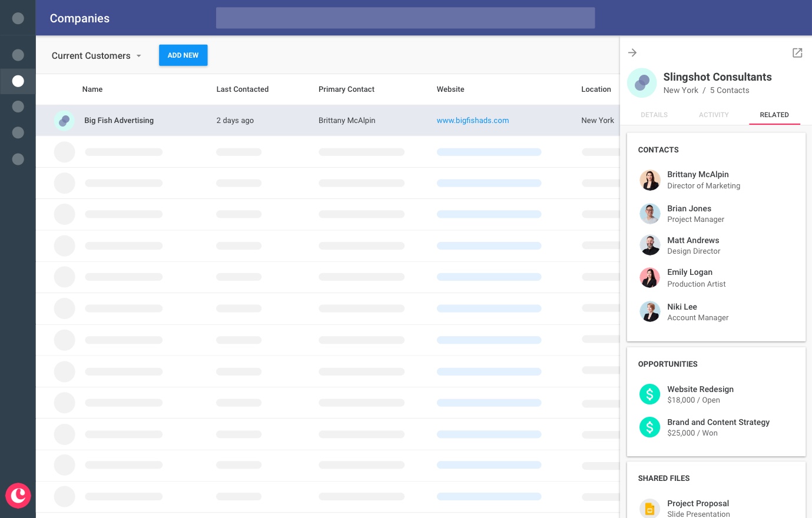Expand Current Customers filter dropdown
The width and height of the screenshot is (812, 518).
97,55
